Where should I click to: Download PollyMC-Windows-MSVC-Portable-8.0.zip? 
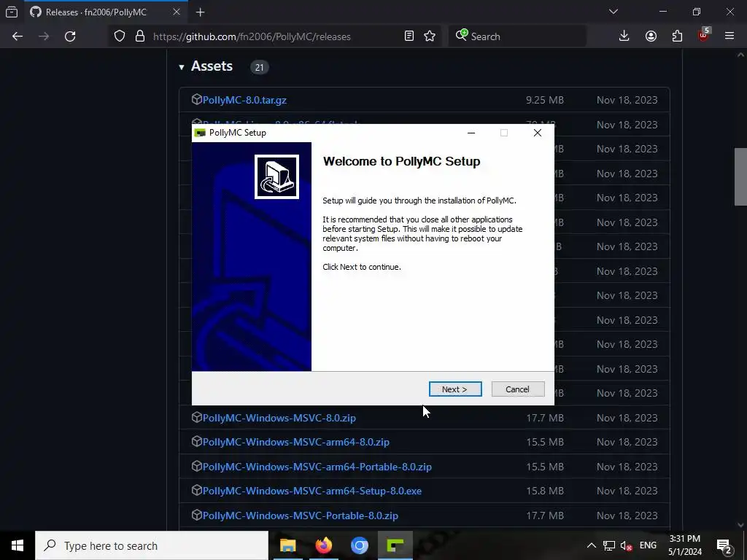(300, 516)
